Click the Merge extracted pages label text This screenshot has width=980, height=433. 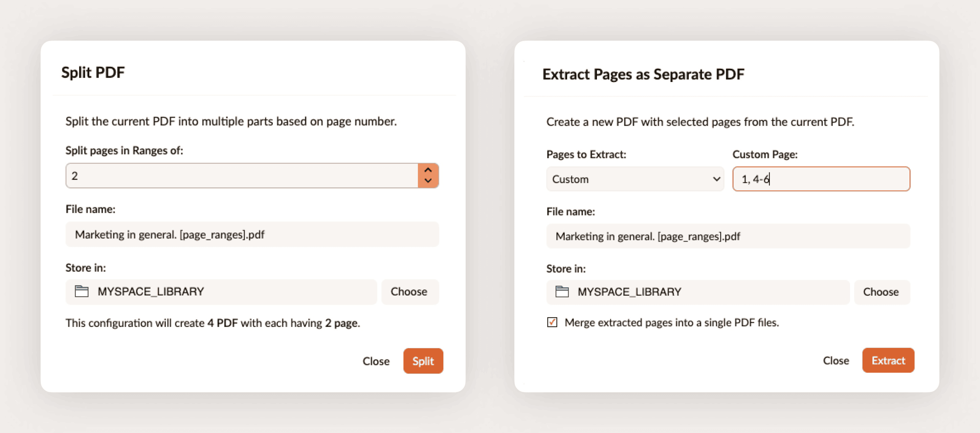click(671, 323)
